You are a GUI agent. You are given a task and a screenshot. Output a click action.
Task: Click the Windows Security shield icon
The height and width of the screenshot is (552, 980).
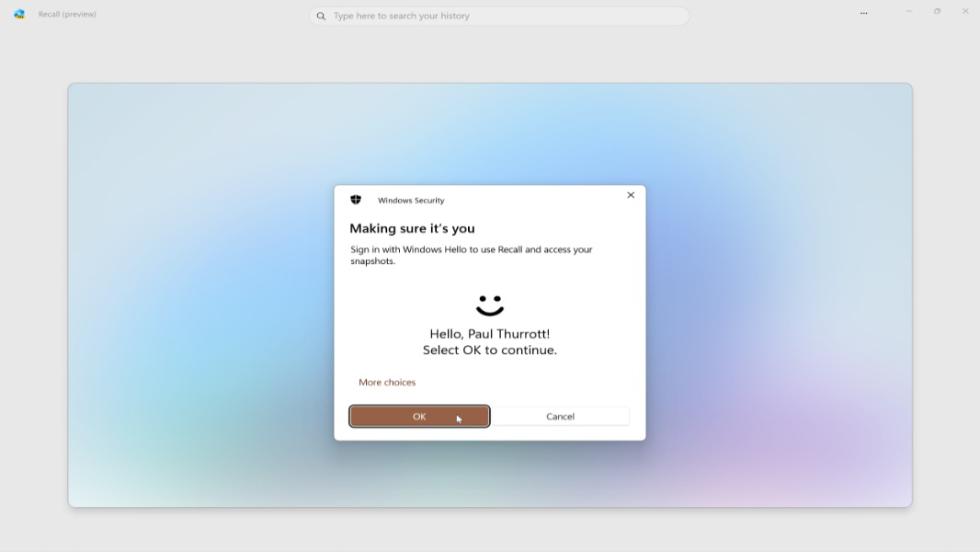point(356,200)
